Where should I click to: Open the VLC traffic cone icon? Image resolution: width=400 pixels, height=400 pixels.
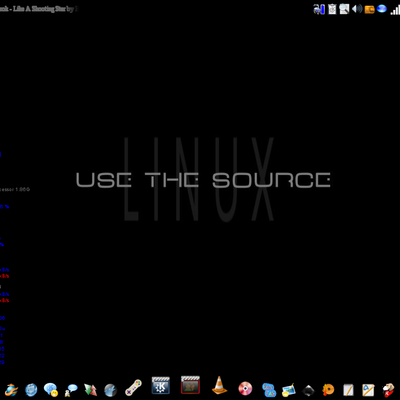click(x=219, y=385)
